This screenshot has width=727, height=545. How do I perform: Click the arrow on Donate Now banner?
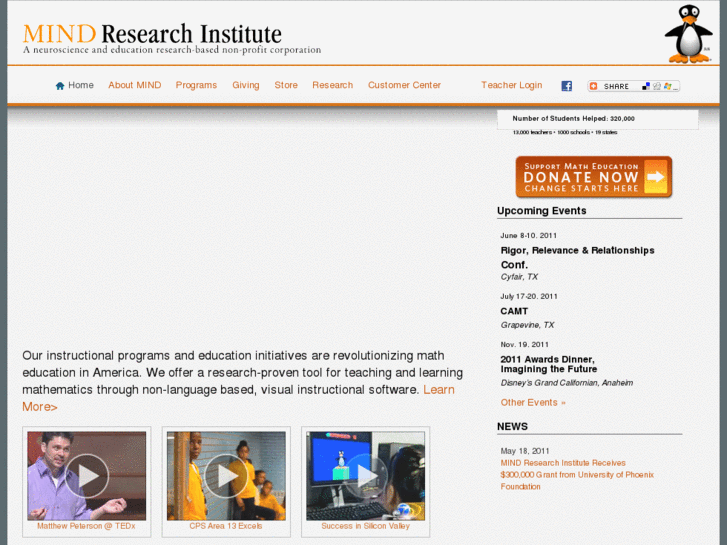(x=656, y=177)
